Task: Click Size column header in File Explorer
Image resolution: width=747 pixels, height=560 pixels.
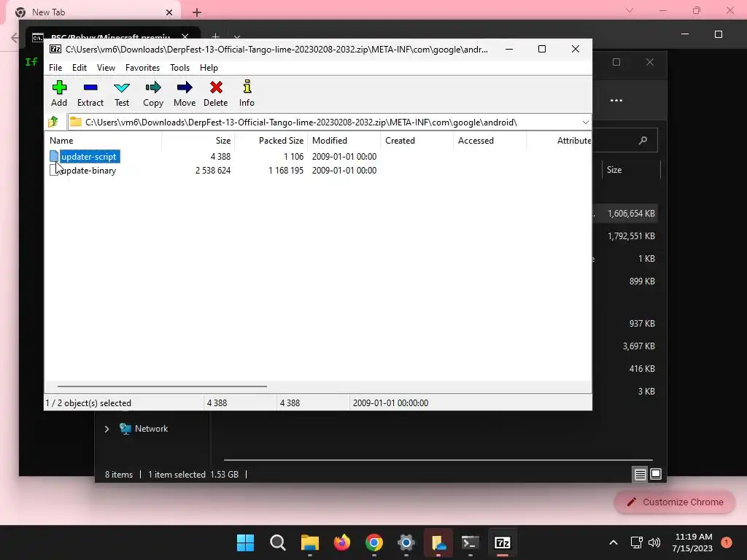Action: point(631,170)
